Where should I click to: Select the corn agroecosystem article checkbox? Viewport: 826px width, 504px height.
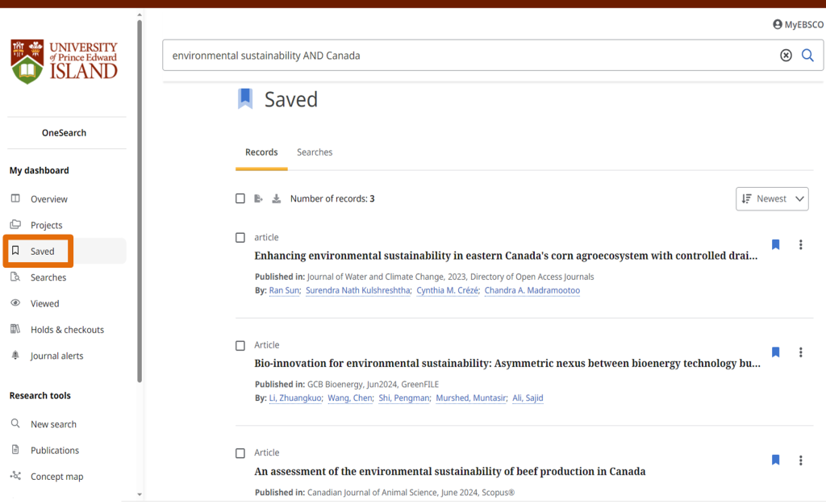[x=240, y=237]
